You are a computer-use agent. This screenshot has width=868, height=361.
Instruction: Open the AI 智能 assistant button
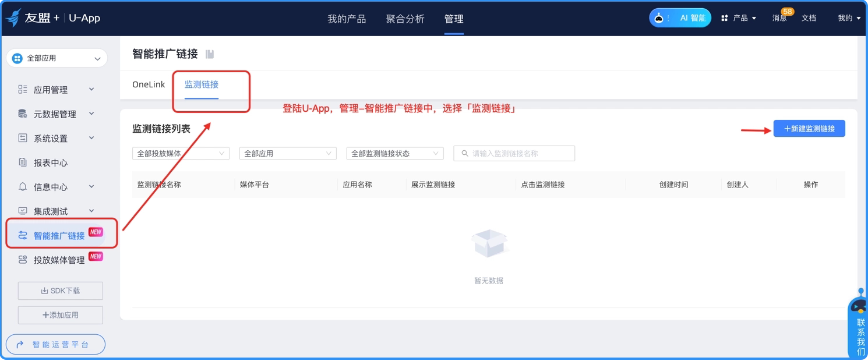pyautogui.click(x=680, y=18)
